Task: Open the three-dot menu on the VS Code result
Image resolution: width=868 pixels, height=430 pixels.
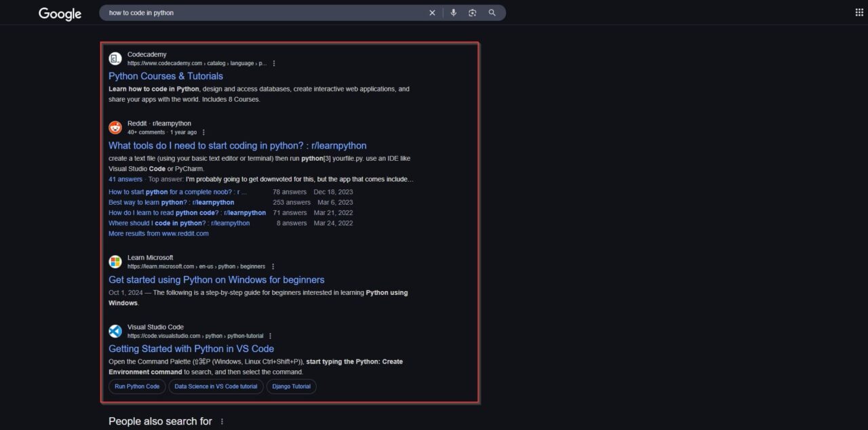Action: [270, 335]
